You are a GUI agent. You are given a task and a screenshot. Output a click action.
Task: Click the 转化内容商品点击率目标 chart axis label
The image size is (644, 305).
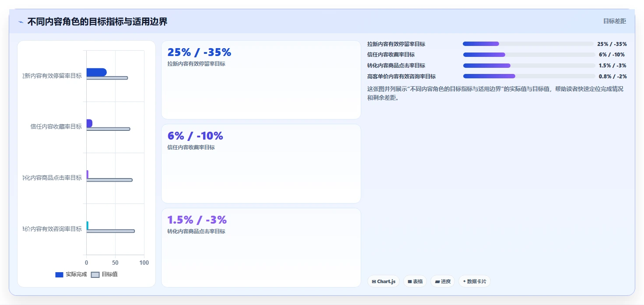pos(52,178)
